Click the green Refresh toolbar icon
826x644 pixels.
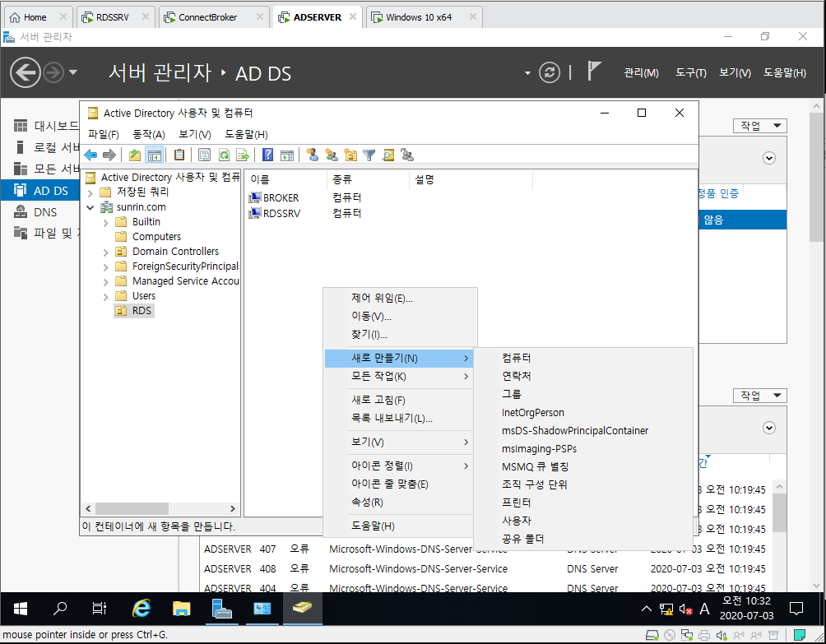tap(224, 155)
